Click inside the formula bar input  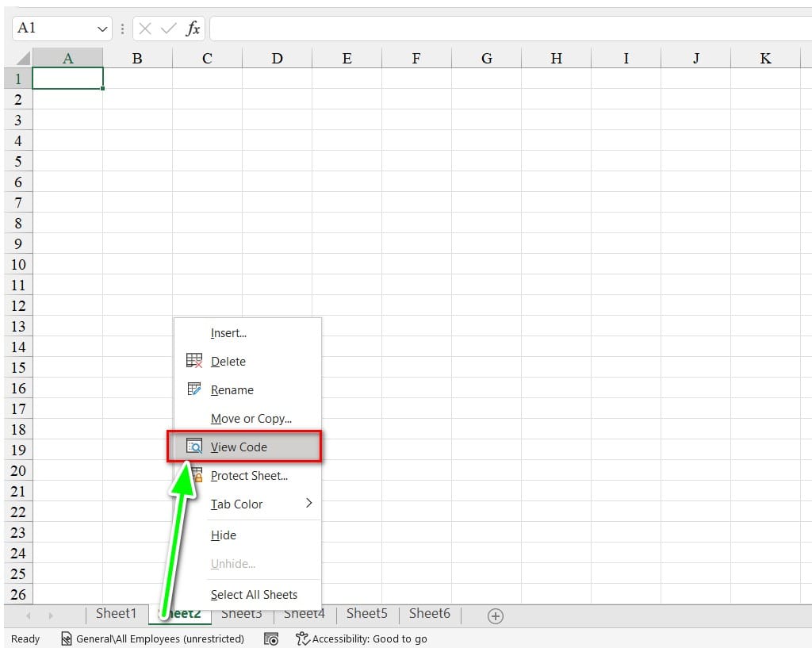click(x=507, y=29)
